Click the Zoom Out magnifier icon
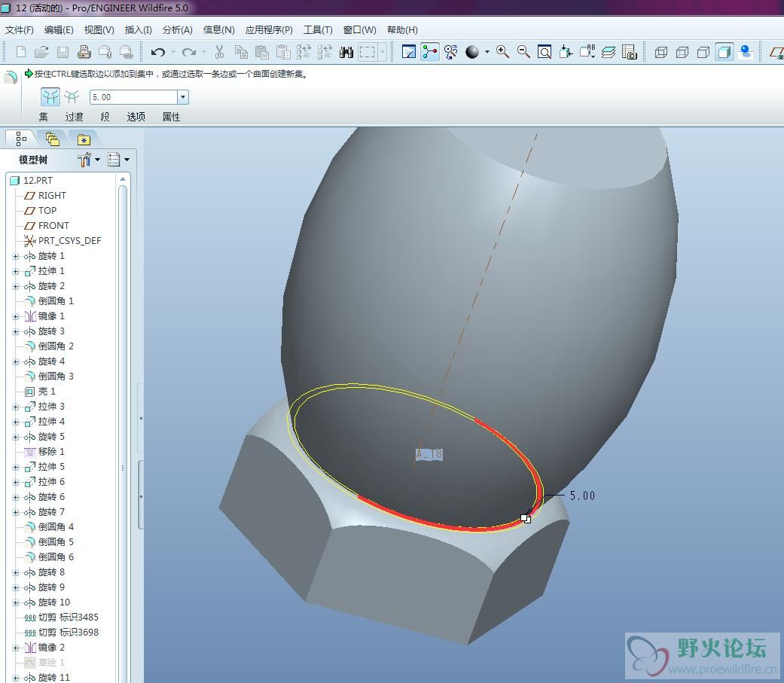Screen dimensions: 784x683 point(523,52)
